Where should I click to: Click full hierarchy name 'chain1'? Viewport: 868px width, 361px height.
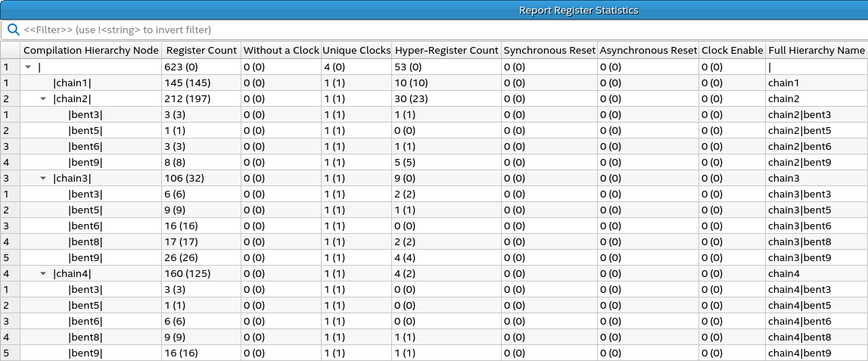783,83
